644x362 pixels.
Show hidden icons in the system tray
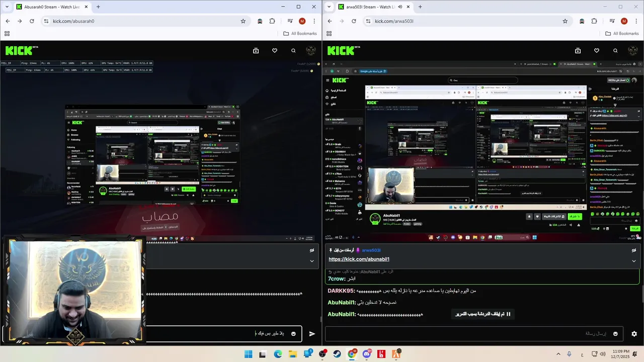[x=558, y=354]
